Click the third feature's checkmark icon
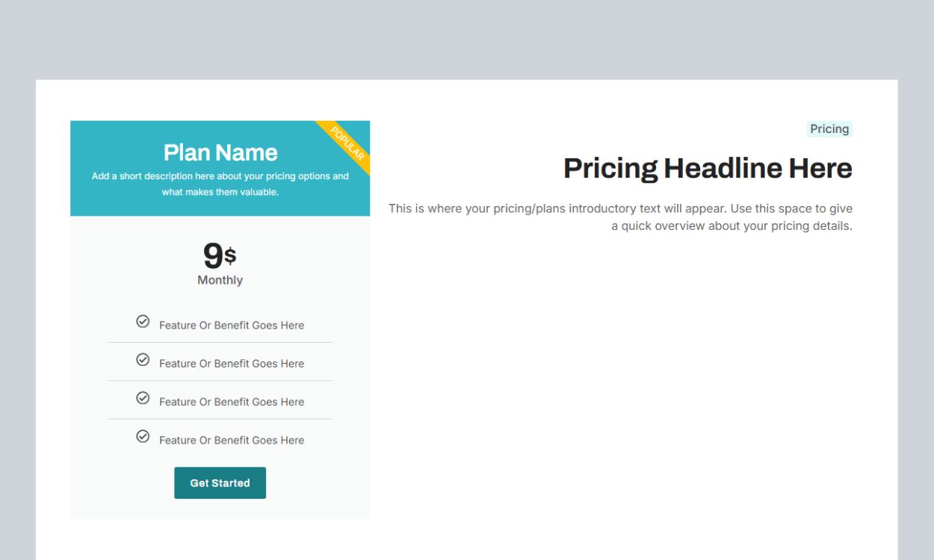The width and height of the screenshot is (934, 560). point(143,398)
